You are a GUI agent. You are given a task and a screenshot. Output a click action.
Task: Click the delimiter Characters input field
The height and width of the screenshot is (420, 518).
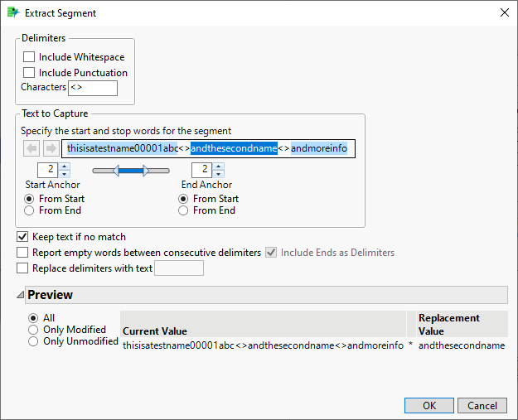point(93,88)
